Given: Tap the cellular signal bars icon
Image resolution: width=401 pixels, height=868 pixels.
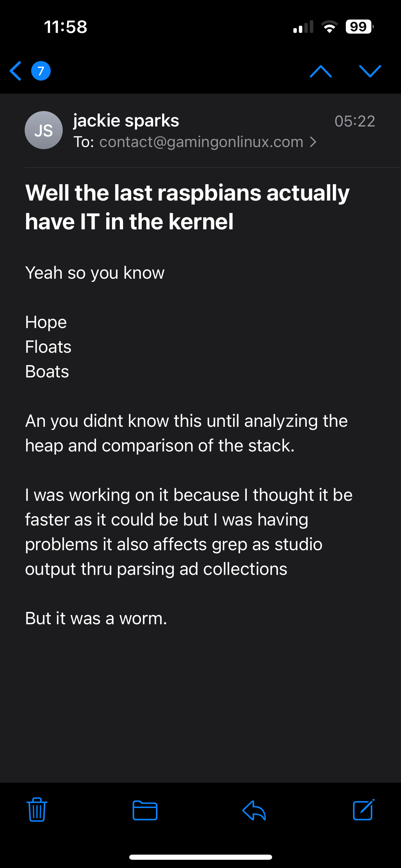Looking at the screenshot, I should 303,27.
